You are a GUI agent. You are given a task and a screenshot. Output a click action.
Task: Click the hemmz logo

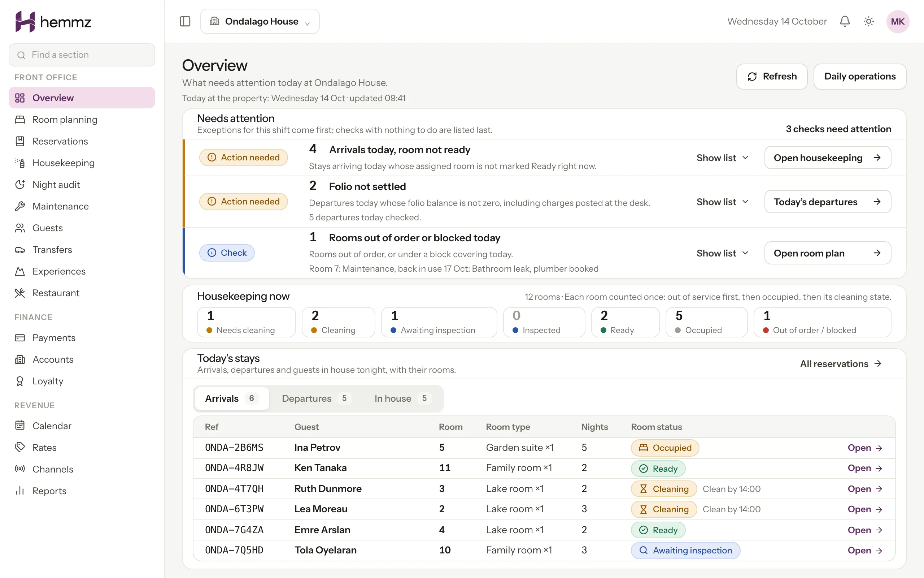pos(53,22)
